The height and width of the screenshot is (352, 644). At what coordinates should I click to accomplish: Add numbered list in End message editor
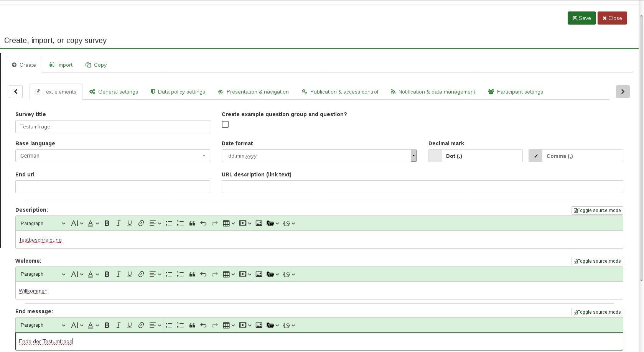(x=180, y=325)
